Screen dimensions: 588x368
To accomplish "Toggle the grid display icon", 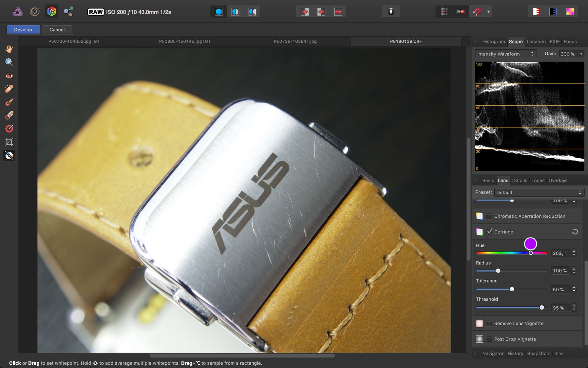I will click(444, 12).
